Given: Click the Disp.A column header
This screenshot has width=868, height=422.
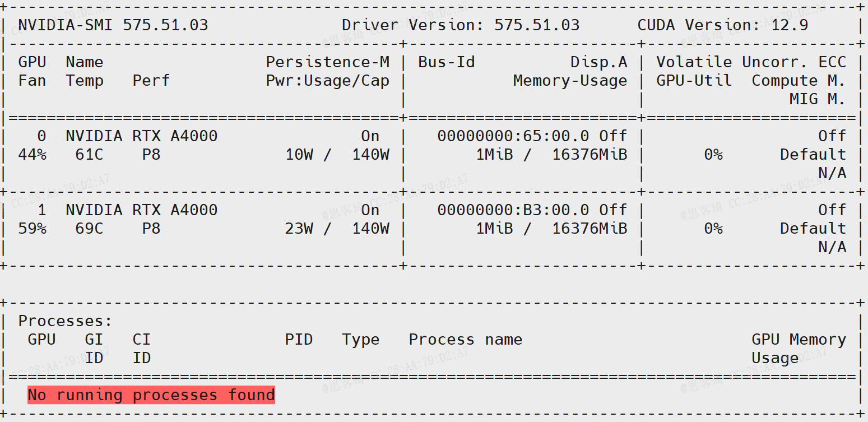Looking at the screenshot, I should 599,62.
